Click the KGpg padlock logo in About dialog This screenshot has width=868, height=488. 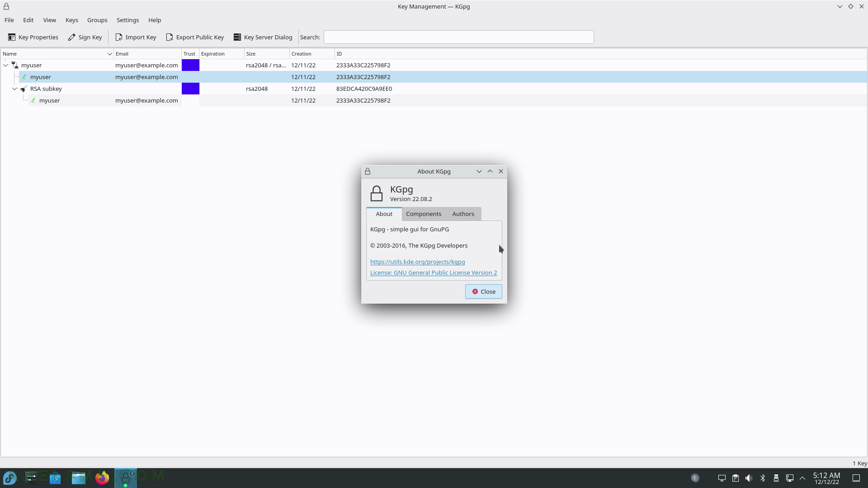pyautogui.click(x=377, y=193)
